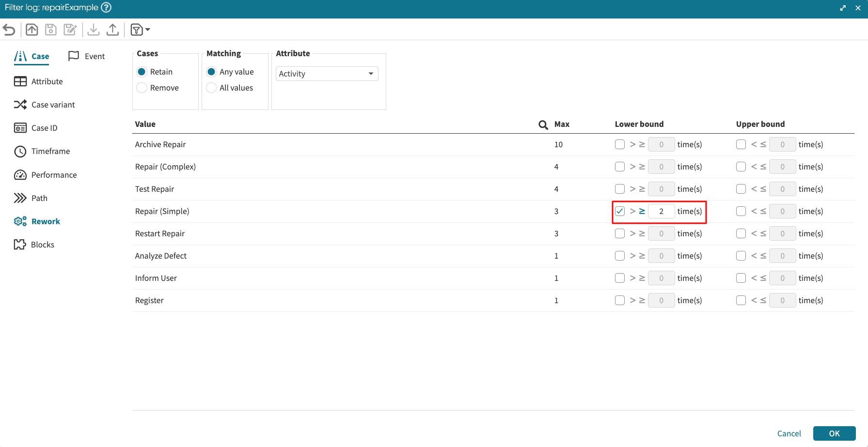Screen dimensions: 868x447
Task: Click the Repair (Simple) lower bound value field
Action: coord(661,211)
